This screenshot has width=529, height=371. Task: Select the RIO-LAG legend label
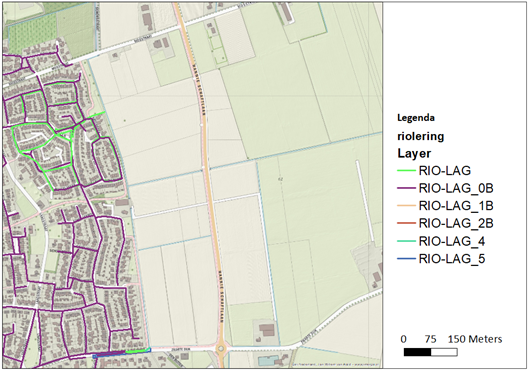[x=445, y=171]
